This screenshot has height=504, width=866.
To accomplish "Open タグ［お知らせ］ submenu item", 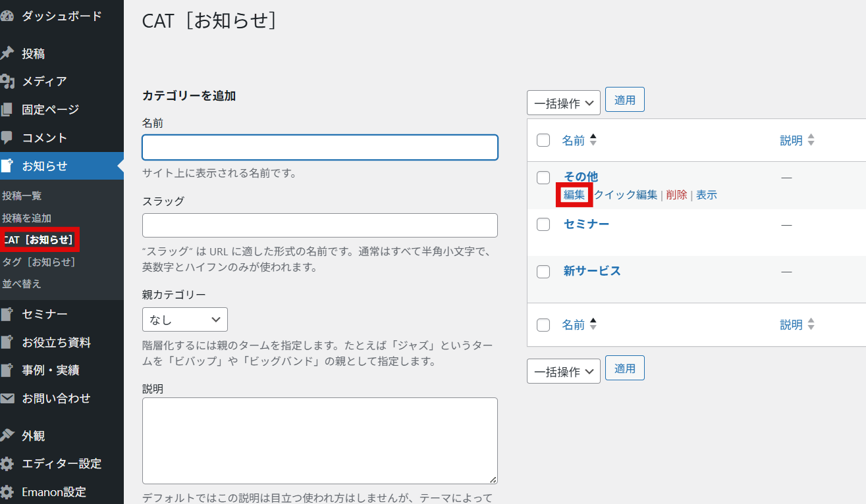I will 40,262.
